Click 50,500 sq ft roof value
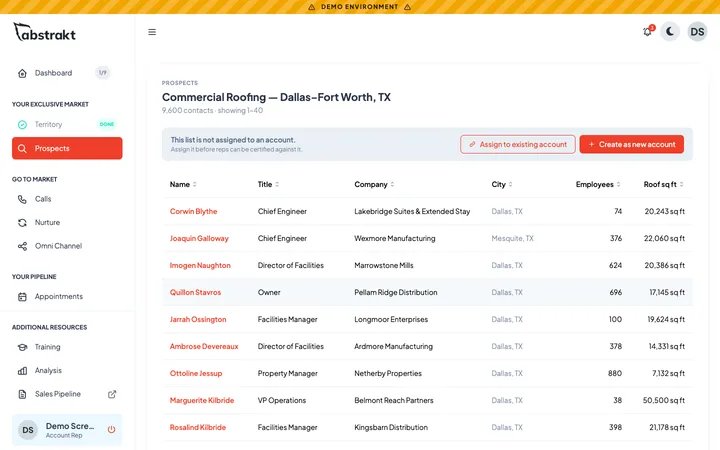 click(664, 400)
